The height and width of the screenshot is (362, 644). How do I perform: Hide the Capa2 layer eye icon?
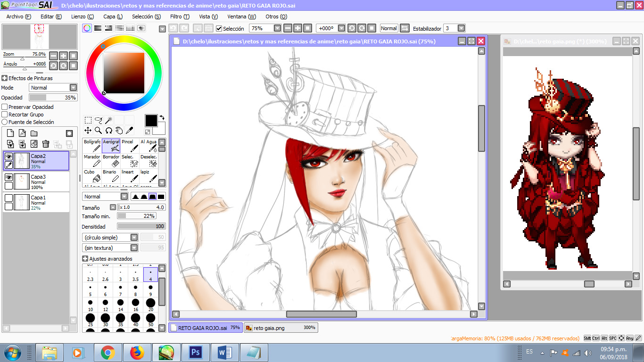tap(8, 156)
